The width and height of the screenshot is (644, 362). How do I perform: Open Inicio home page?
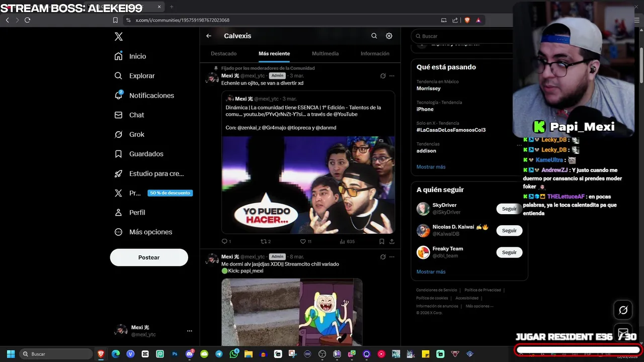[130, 56]
